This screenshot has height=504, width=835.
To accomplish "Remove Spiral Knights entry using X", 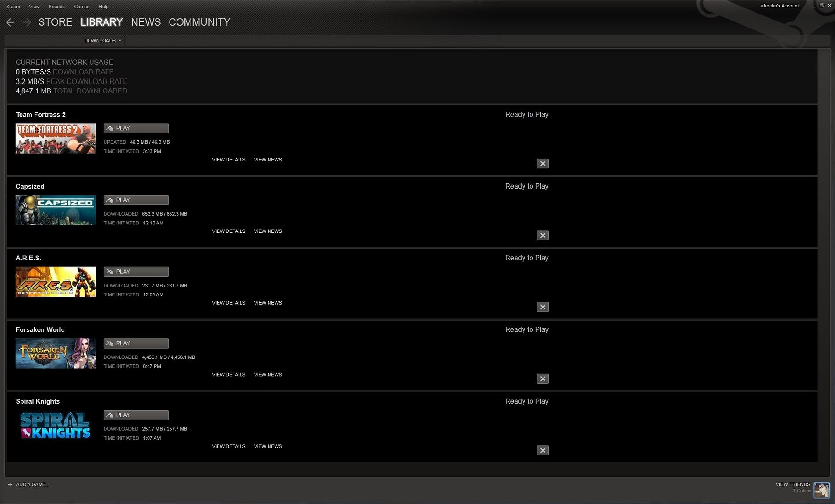I will coord(542,451).
